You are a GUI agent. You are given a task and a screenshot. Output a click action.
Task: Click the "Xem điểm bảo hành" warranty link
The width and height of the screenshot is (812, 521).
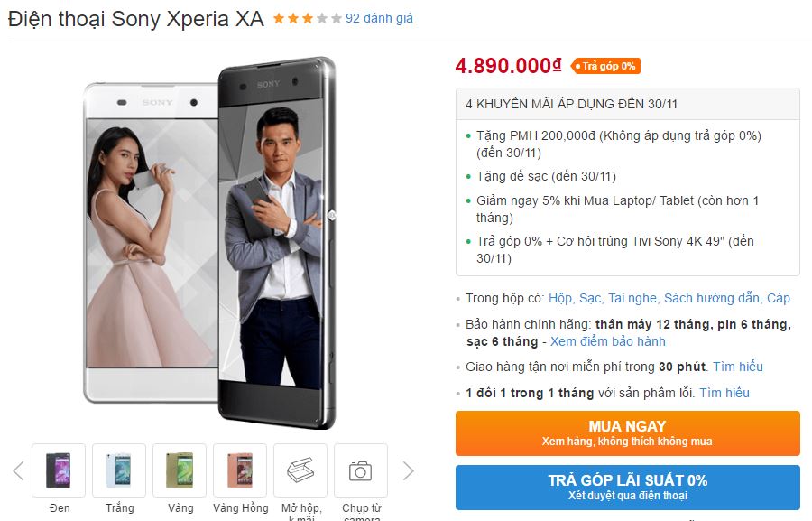click(x=609, y=341)
